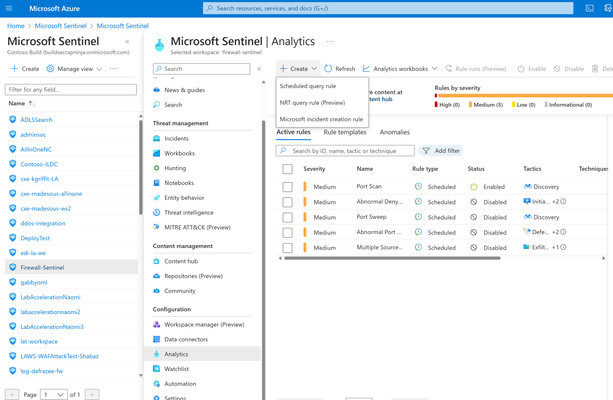The width and height of the screenshot is (613, 400).
Task: Click the Rule runs (Preview) button
Action: (x=476, y=69)
